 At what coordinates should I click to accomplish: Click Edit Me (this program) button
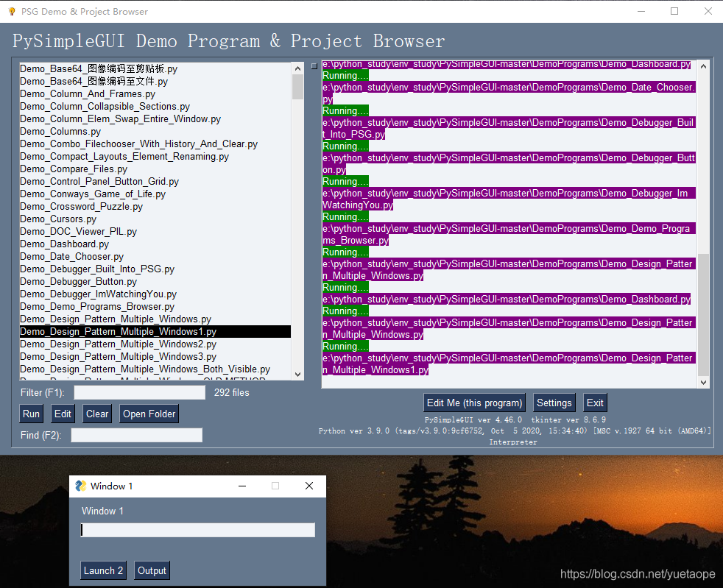[474, 403]
